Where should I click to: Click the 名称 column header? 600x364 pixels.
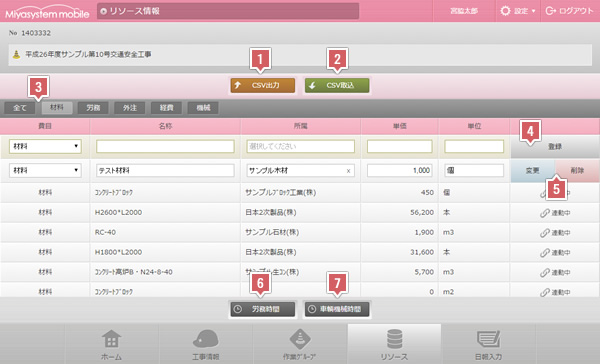point(165,126)
